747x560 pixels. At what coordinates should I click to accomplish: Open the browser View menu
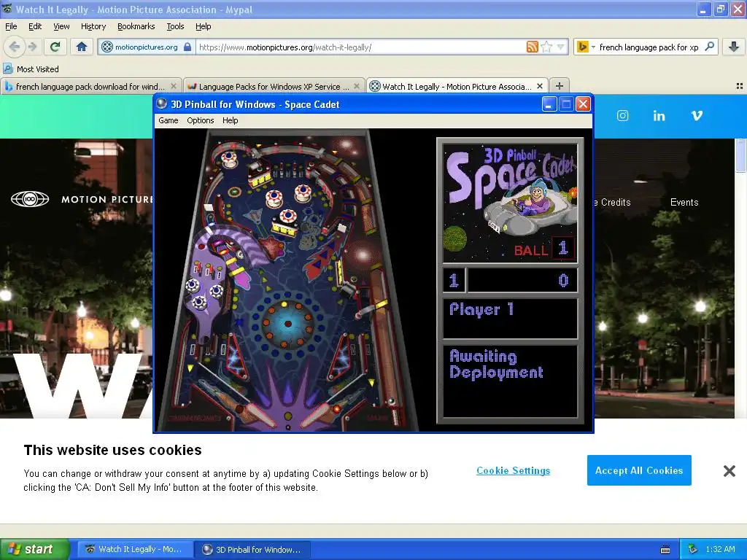point(61,26)
